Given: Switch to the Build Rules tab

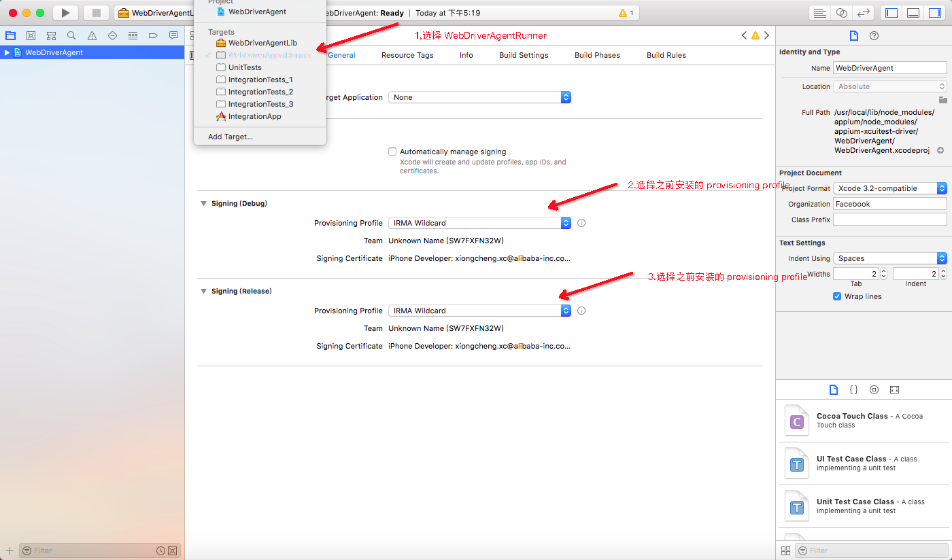Looking at the screenshot, I should [x=666, y=55].
